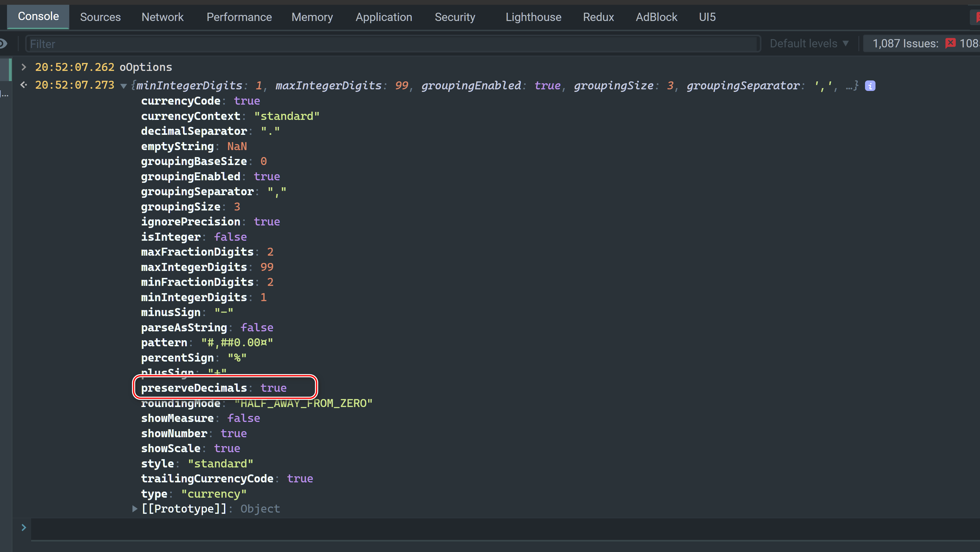Open the Lighthouse panel
The height and width of the screenshot is (552, 980).
[533, 17]
